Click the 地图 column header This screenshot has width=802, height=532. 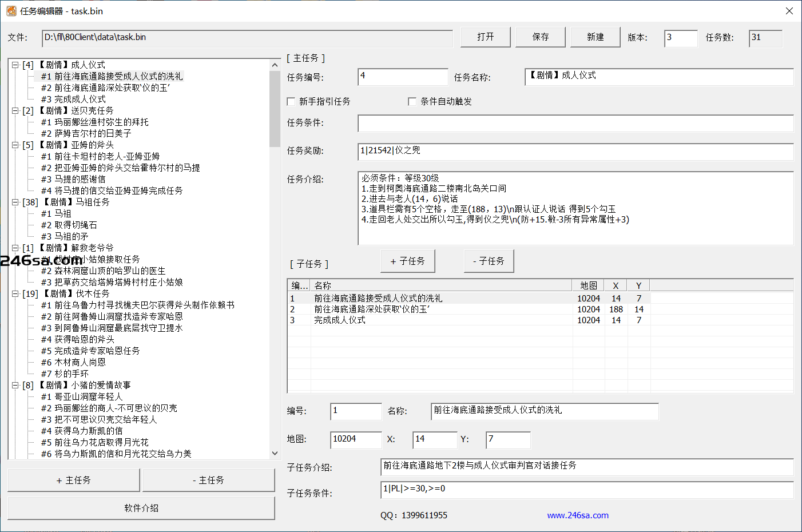coord(589,285)
